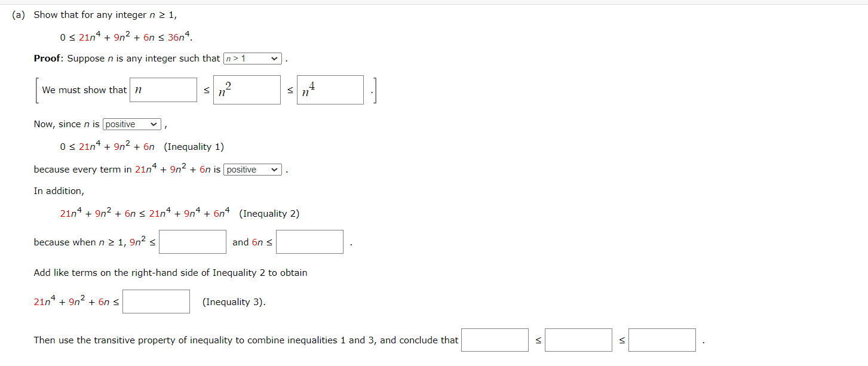Click the middle conclusion answer box

click(578, 339)
